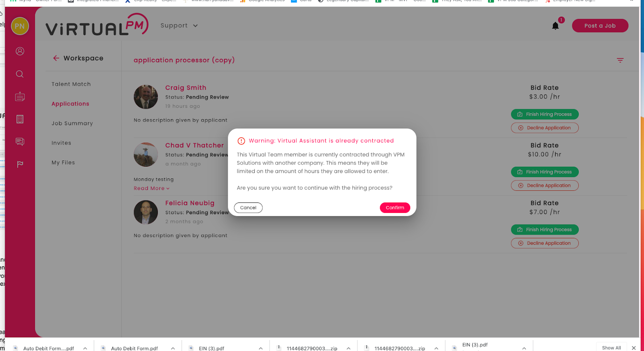Decline Application for Craig Smith
644x351 pixels.
545,128
